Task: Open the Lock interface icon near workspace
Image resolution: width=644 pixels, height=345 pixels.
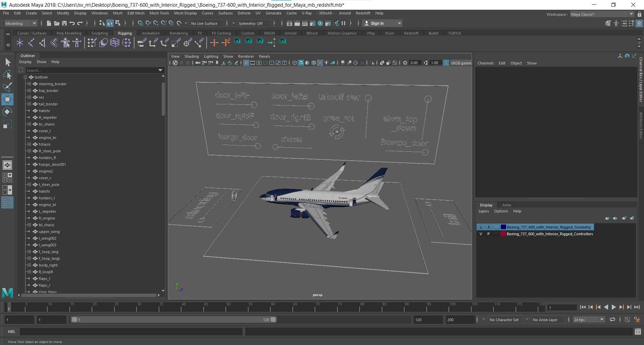Action: [x=639, y=14]
